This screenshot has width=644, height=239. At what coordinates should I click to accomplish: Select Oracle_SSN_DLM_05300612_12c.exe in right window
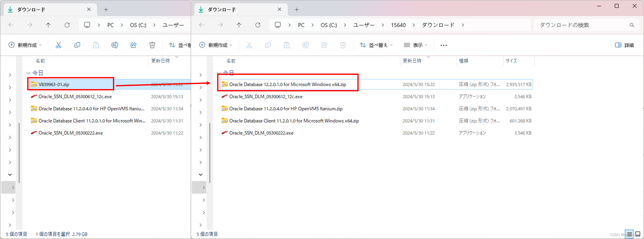click(376, 97)
